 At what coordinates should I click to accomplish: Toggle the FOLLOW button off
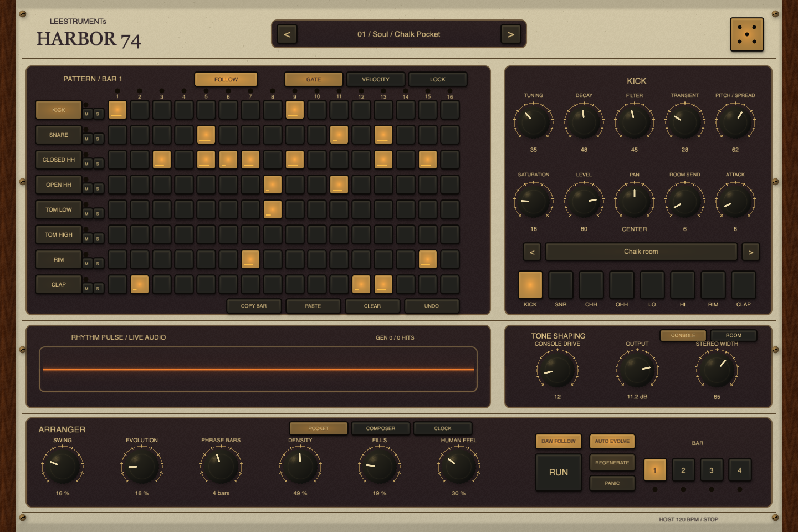point(226,79)
